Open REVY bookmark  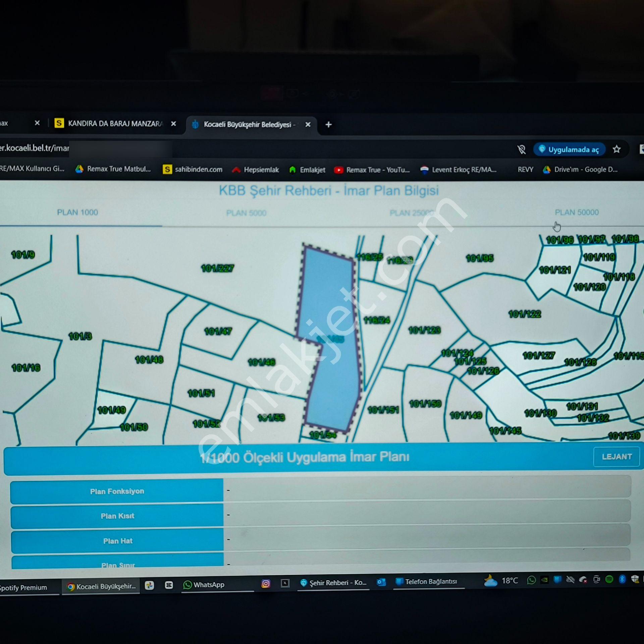[x=525, y=169]
